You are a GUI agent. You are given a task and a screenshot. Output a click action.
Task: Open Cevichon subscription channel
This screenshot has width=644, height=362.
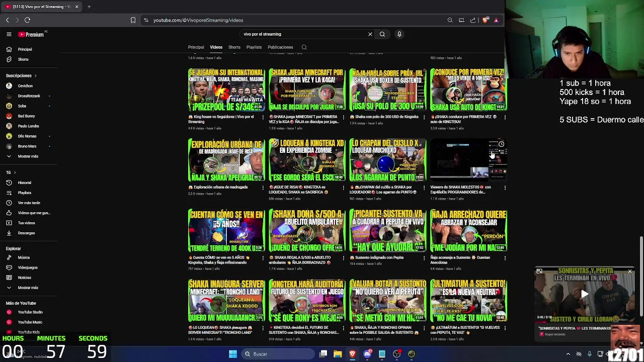tap(25, 86)
